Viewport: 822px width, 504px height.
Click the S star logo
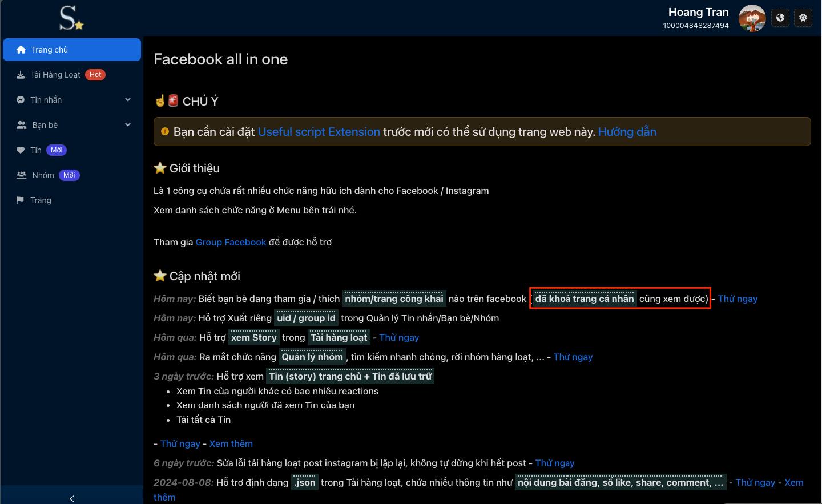tap(71, 18)
